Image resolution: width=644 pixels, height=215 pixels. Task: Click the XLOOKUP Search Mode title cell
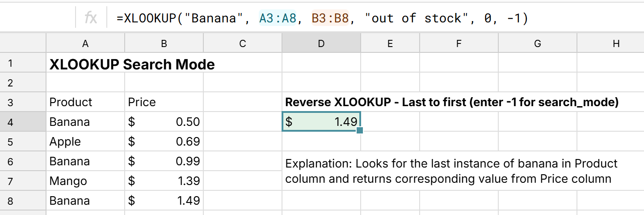pos(132,64)
